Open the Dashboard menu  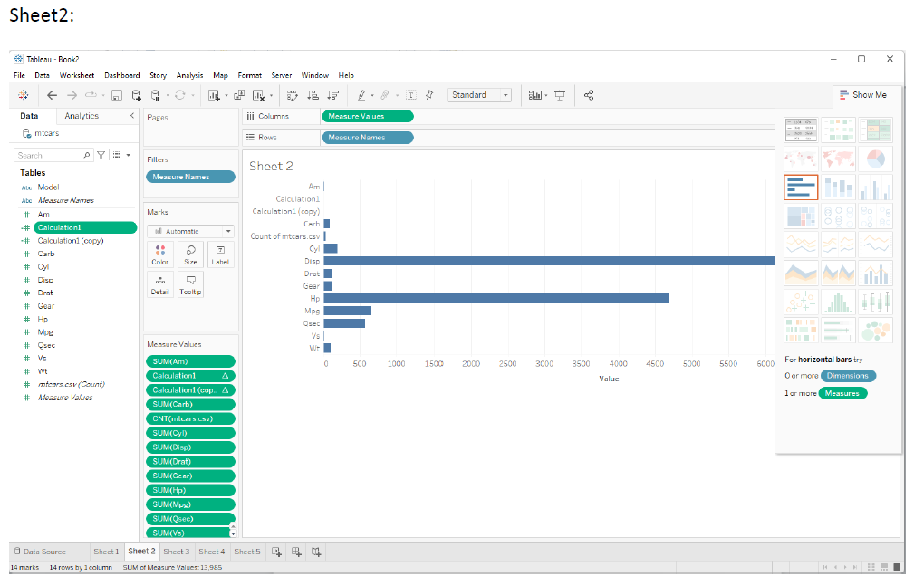122,75
